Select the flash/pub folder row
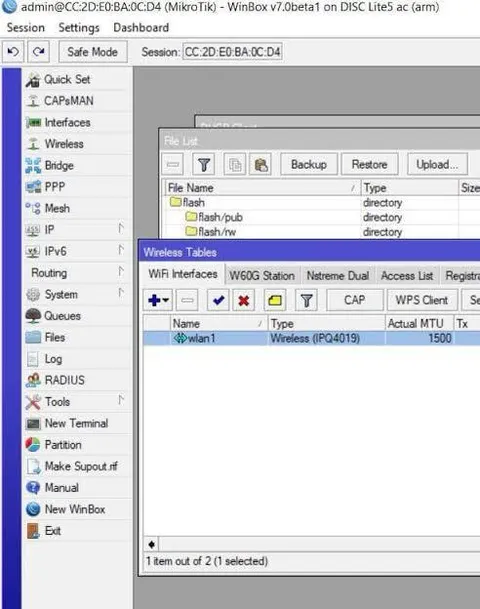The image size is (480, 609). [x=322, y=218]
